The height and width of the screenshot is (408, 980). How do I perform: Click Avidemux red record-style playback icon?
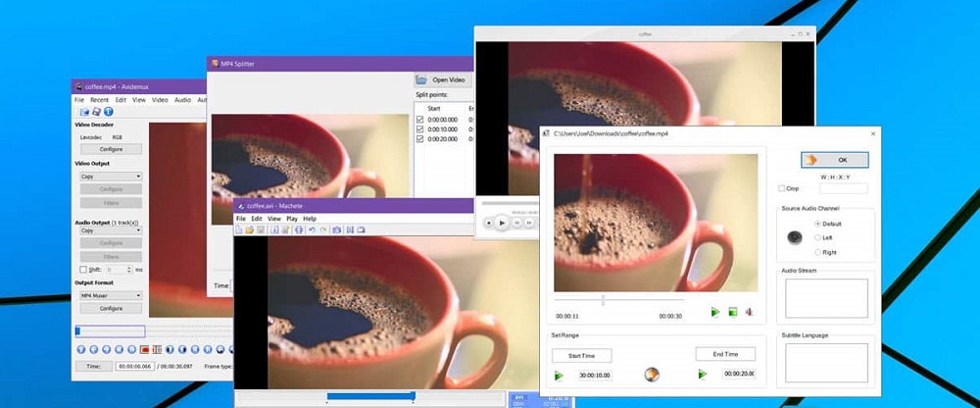pyautogui.click(x=144, y=349)
